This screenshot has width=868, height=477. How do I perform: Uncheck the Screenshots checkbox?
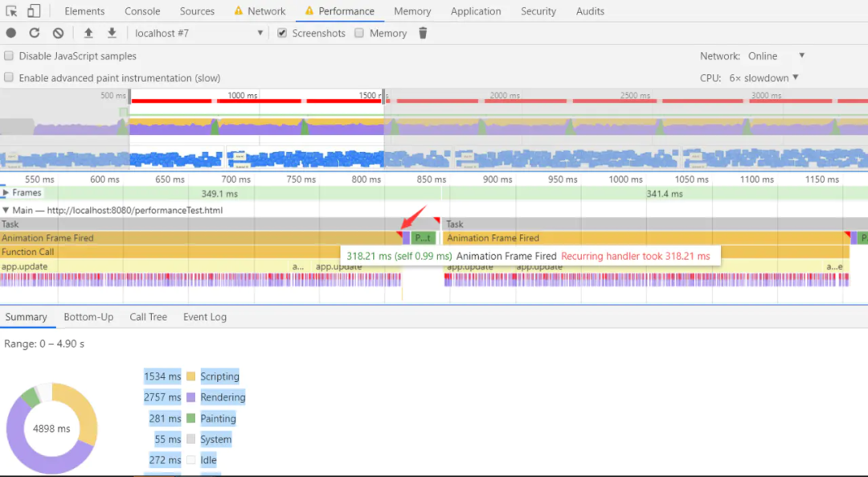tap(281, 33)
